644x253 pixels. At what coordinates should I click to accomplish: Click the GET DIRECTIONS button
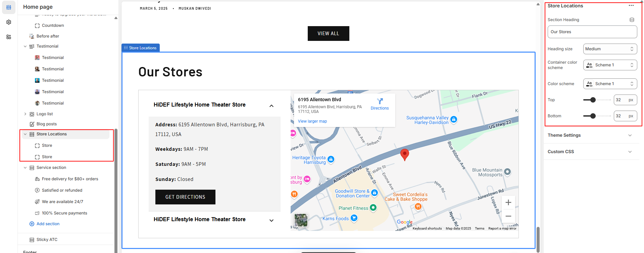(x=185, y=197)
